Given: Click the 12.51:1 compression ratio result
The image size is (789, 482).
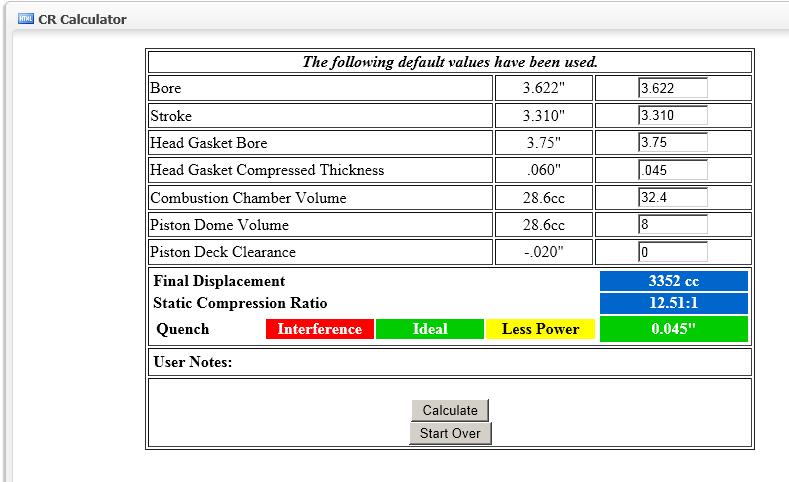Looking at the screenshot, I should [673, 303].
